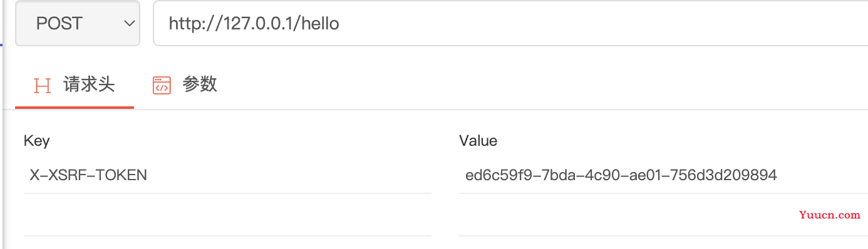Click the word hello in the URL
The height and width of the screenshot is (249, 868).
pyautogui.click(x=320, y=24)
